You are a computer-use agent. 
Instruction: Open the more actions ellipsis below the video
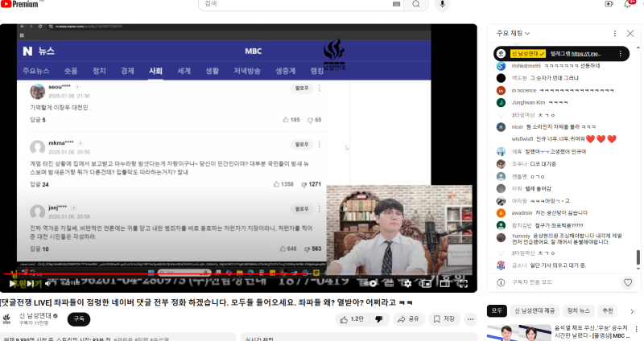point(470,318)
